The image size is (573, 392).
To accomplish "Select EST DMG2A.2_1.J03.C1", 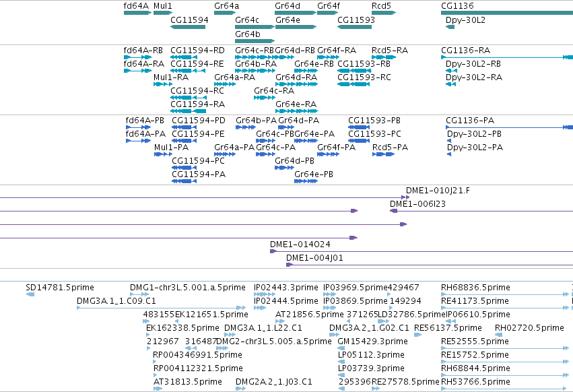I will tap(241, 389).
